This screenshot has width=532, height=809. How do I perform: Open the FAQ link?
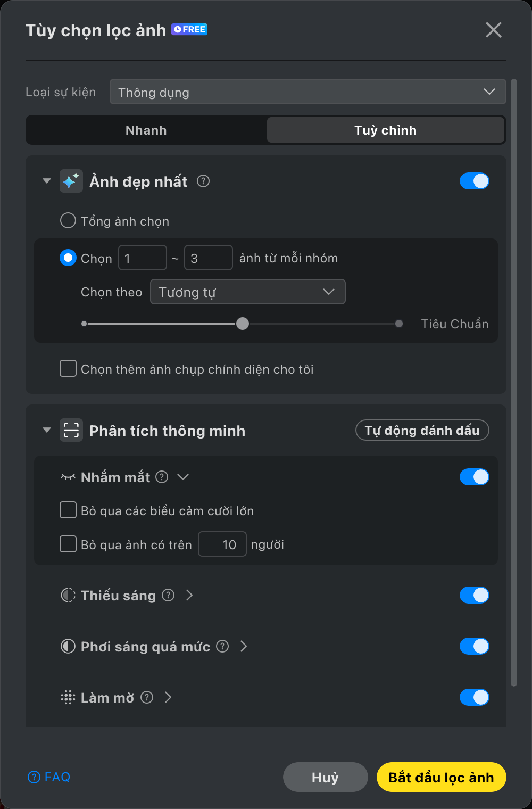click(49, 777)
